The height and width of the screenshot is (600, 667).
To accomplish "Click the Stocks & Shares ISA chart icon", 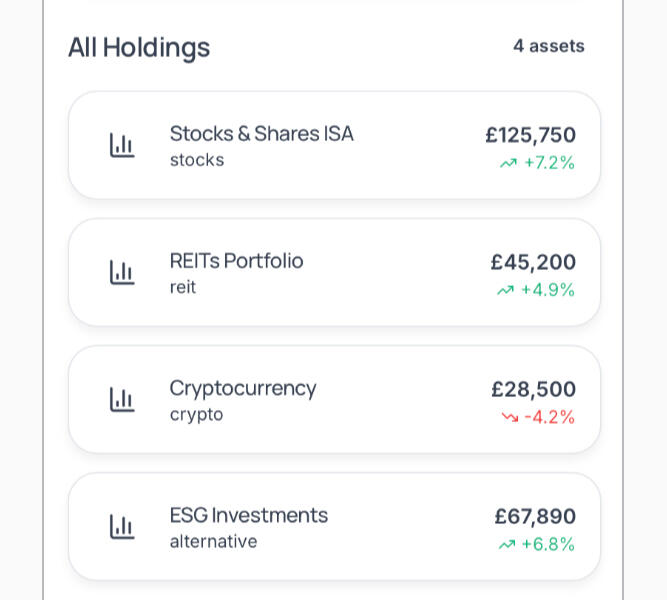I will [122, 145].
